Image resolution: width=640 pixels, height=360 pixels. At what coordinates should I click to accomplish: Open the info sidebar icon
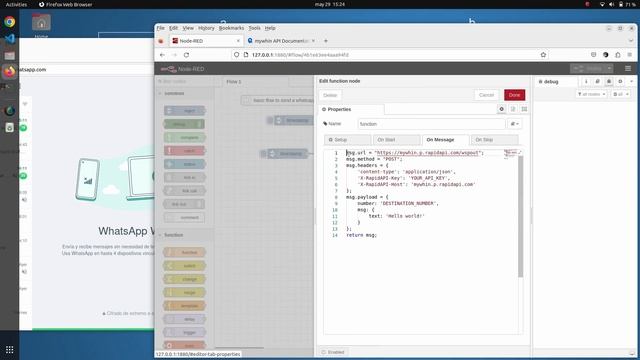click(x=586, y=82)
